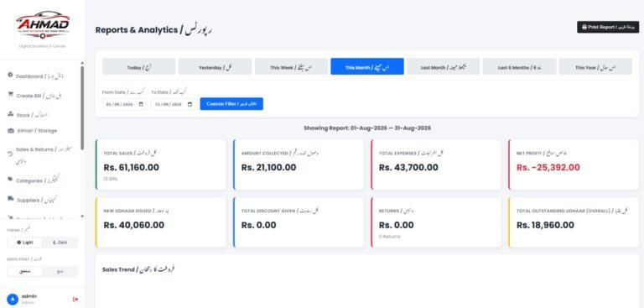Viewport: 644px width, 308px height.
Task: Open the To Date calendar picker
Action: pos(190,104)
